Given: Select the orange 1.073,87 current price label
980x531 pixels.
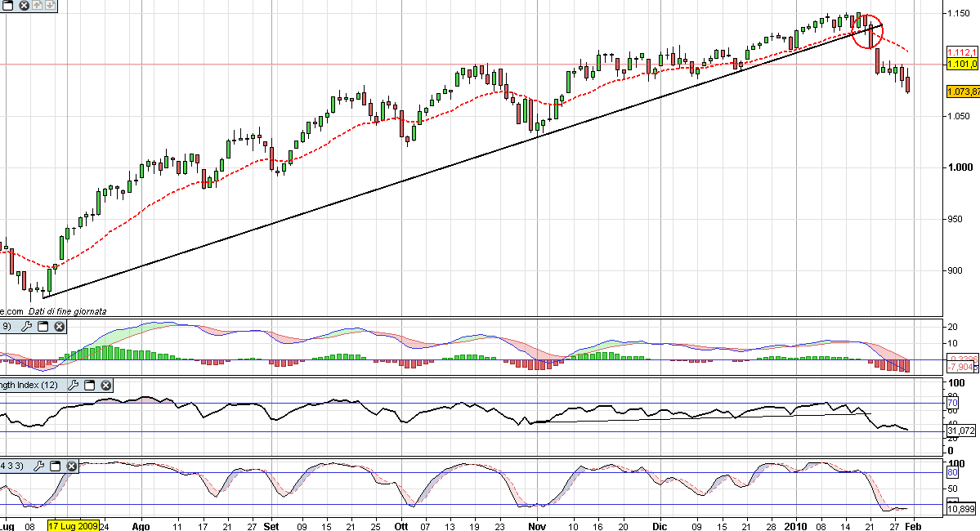Looking at the screenshot, I should click(x=962, y=91).
